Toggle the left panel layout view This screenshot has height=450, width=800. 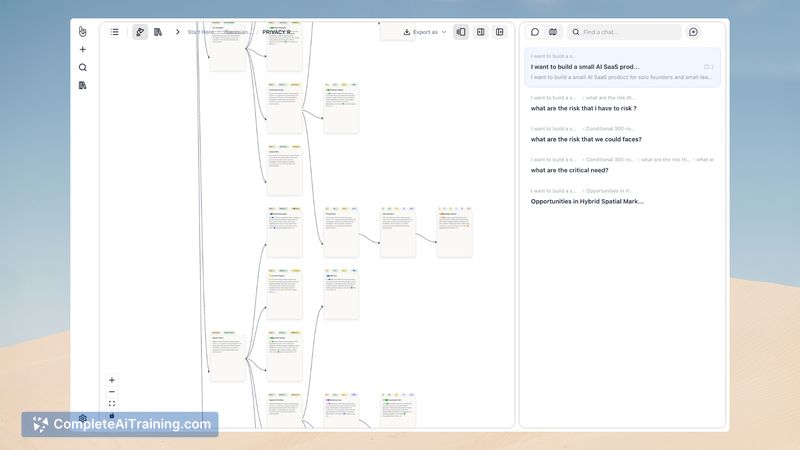(461, 32)
